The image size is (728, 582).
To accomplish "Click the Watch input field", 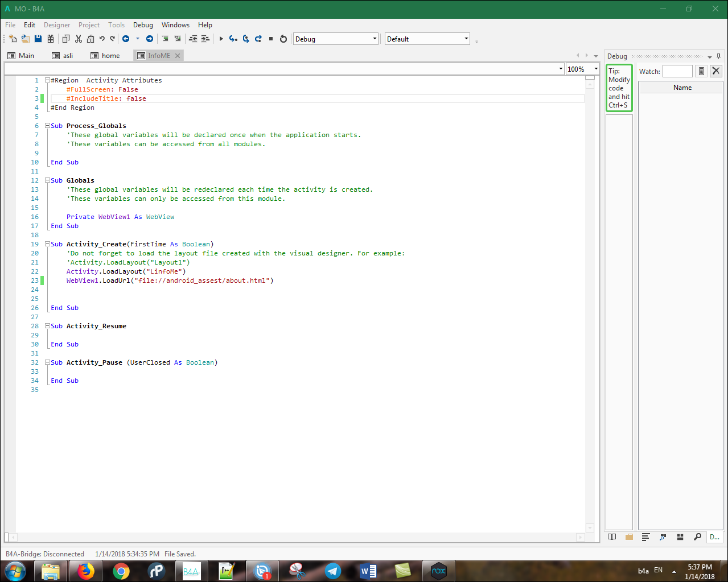I will (677, 71).
